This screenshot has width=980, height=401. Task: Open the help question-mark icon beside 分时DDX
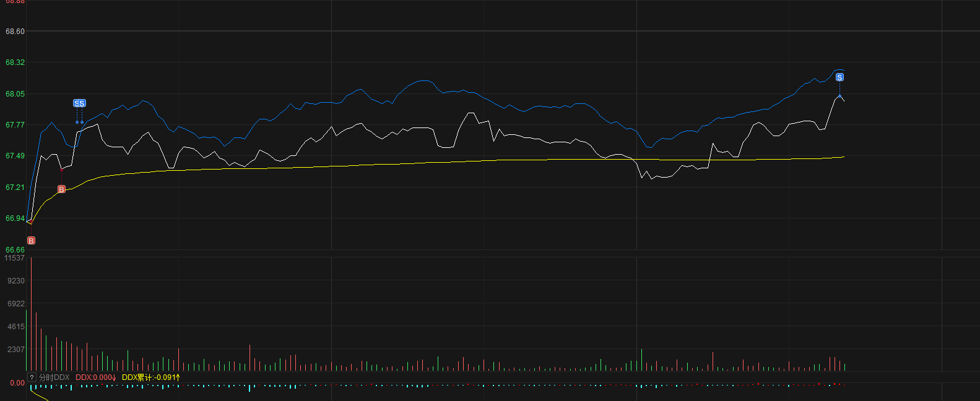tap(32, 377)
